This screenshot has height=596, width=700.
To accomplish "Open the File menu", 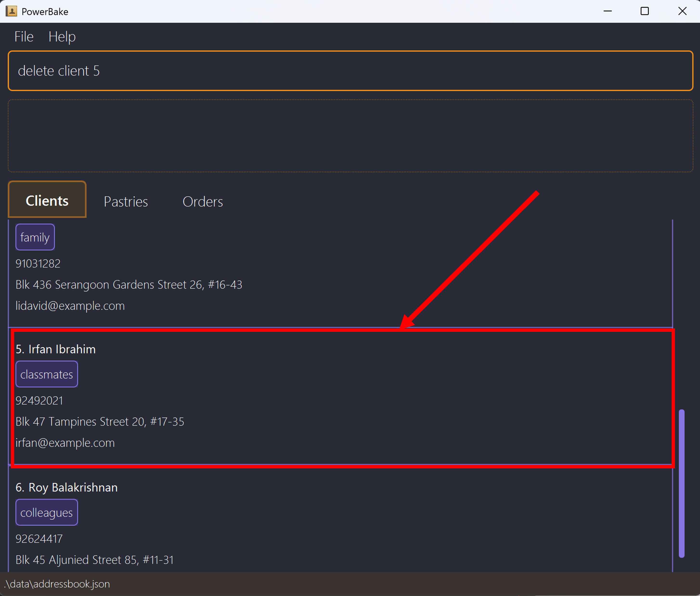I will [24, 37].
